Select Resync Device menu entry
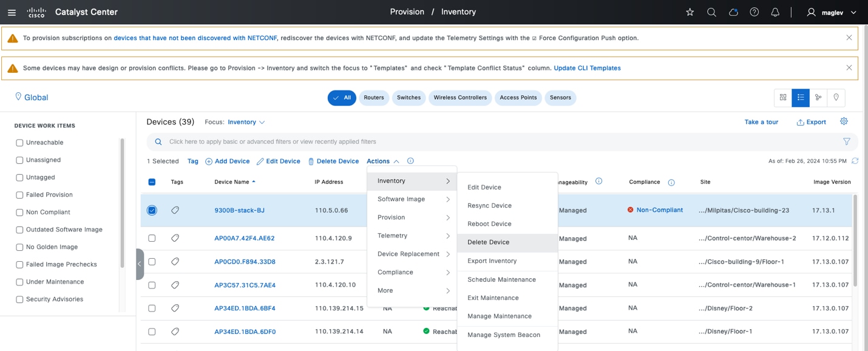The image size is (868, 351). [x=489, y=206]
